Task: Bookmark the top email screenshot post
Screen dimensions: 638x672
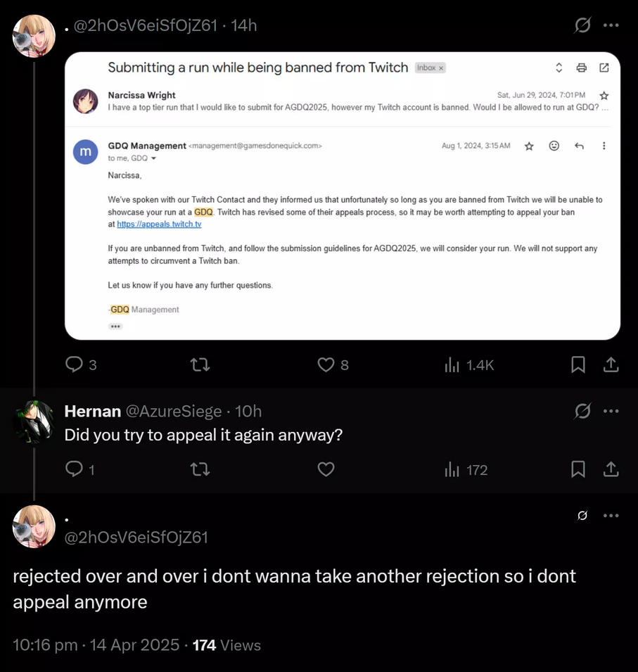Action: pyautogui.click(x=578, y=364)
